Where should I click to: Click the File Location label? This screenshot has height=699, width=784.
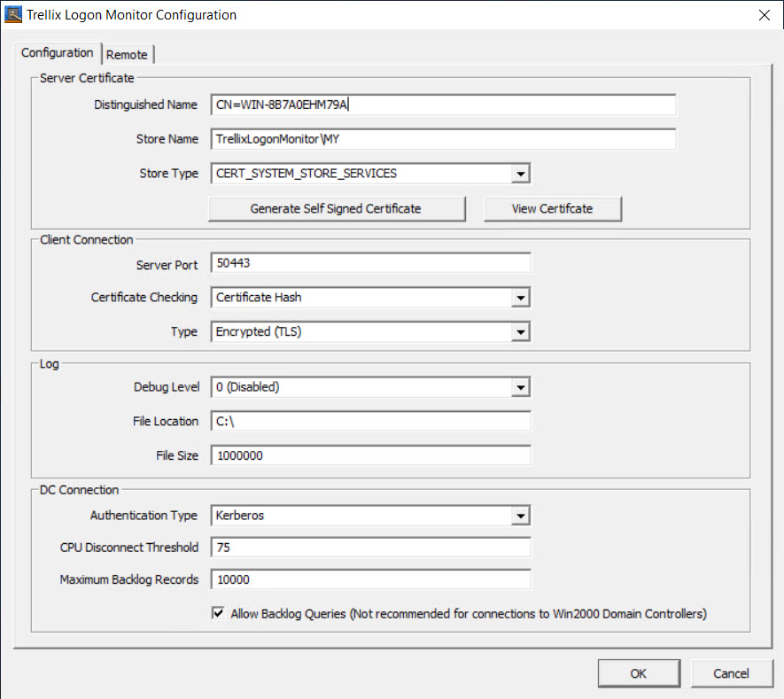tap(166, 422)
